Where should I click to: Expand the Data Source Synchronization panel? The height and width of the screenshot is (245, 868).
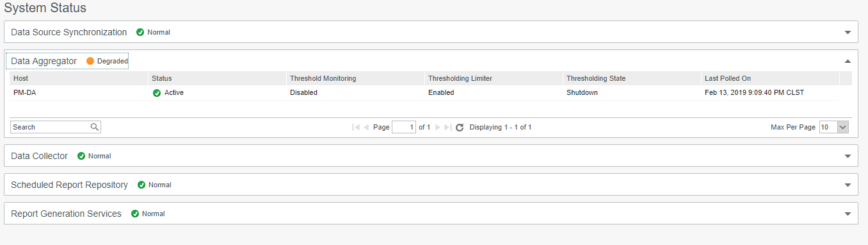coord(848,32)
